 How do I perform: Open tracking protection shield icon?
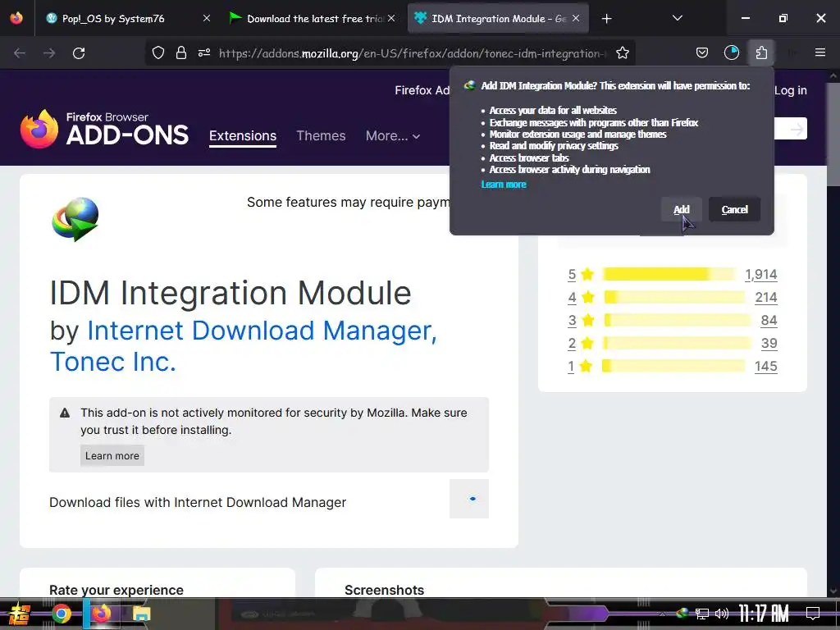point(158,53)
